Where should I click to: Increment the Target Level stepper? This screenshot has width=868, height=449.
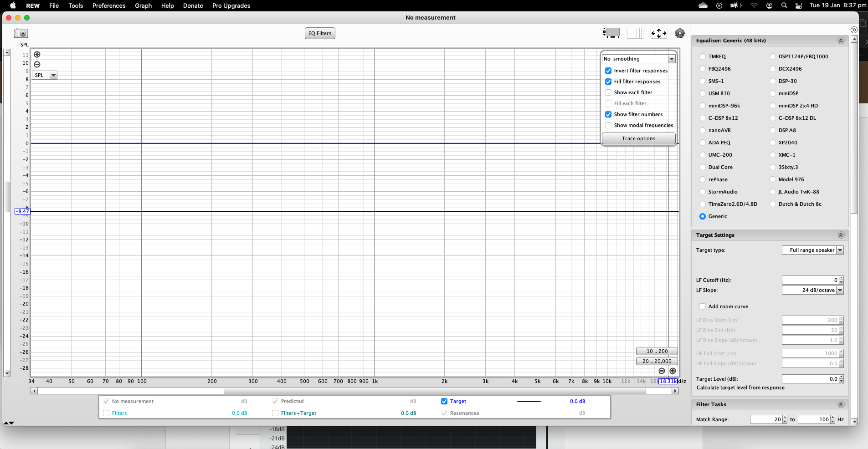tap(841, 377)
